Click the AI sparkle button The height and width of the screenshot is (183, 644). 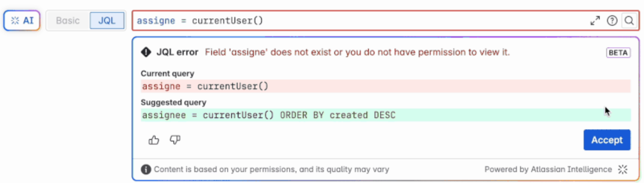(22, 21)
